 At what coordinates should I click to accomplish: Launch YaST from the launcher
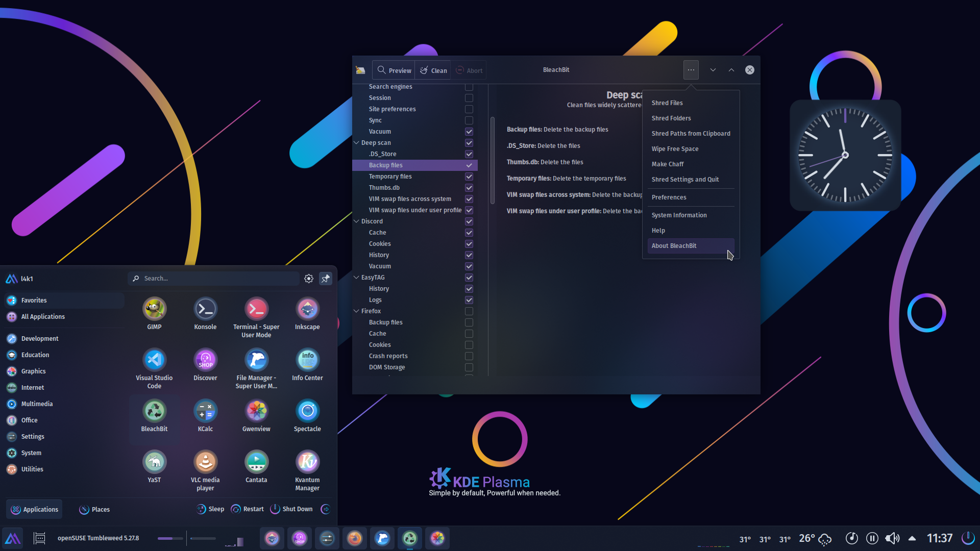coord(154,467)
